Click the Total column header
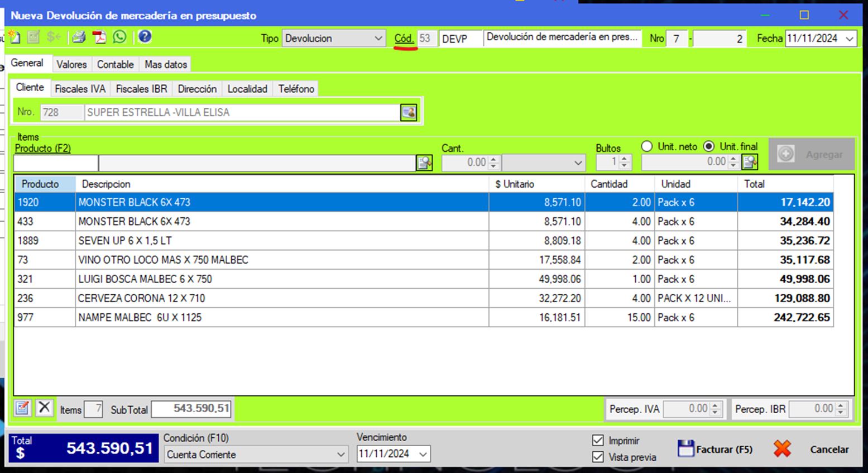868x473 pixels. coord(785,184)
